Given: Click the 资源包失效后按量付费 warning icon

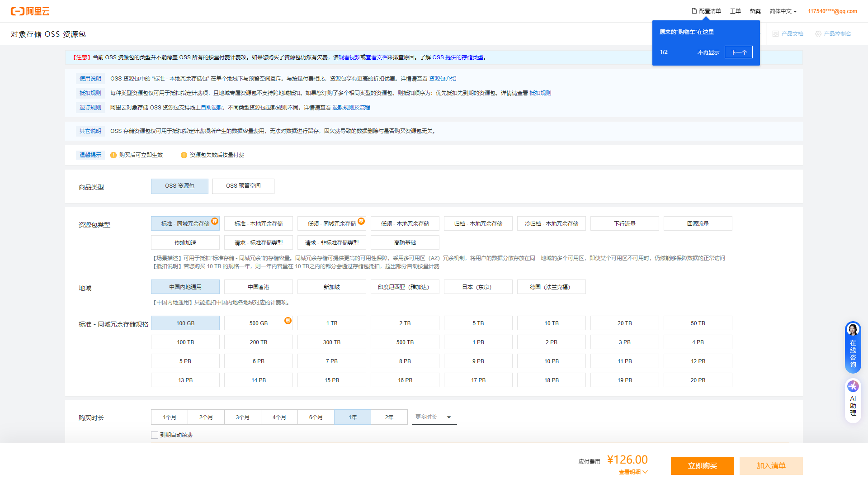Looking at the screenshot, I should (184, 155).
